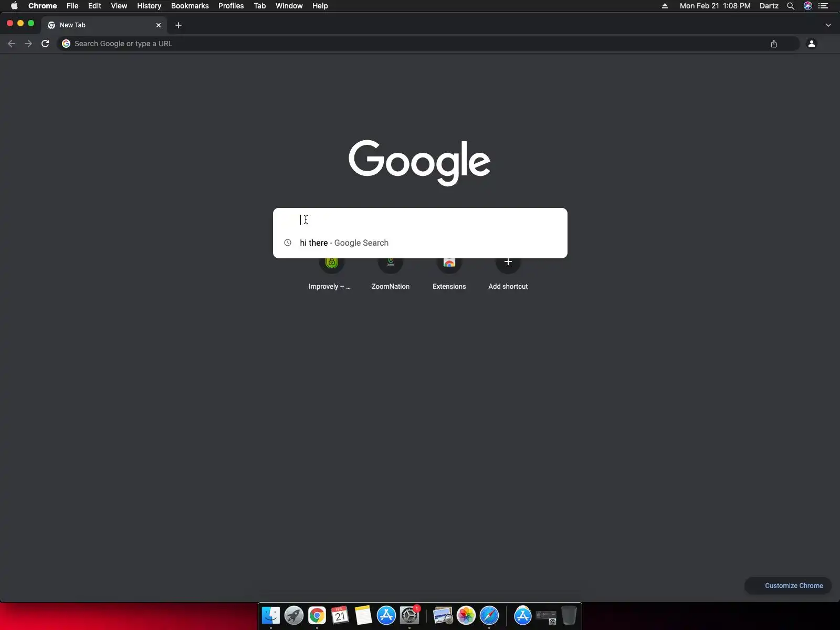Image resolution: width=840 pixels, height=630 pixels.
Task: Open Photos from the dock
Action: 466,615
